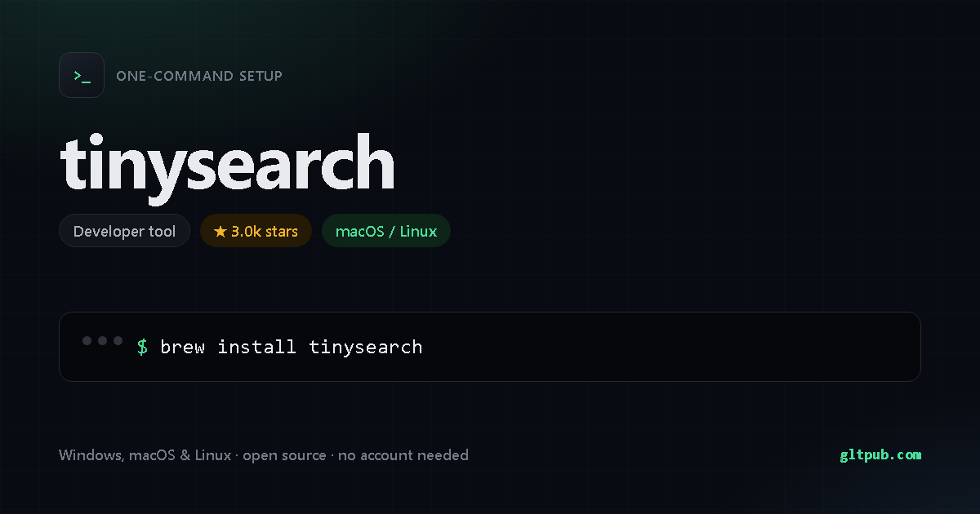Screen dimensions: 980x514
Task: Click the terminal prompt icon
Action: point(82,75)
